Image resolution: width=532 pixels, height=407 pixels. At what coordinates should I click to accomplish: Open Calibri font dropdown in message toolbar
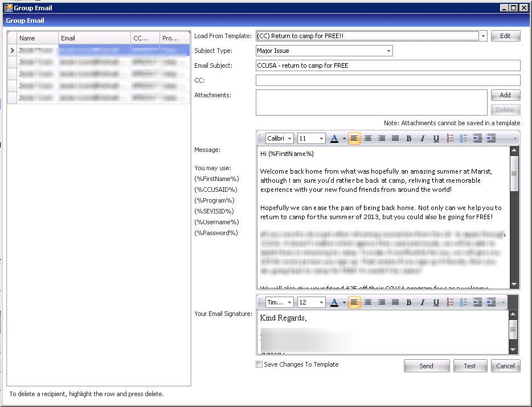tap(289, 138)
